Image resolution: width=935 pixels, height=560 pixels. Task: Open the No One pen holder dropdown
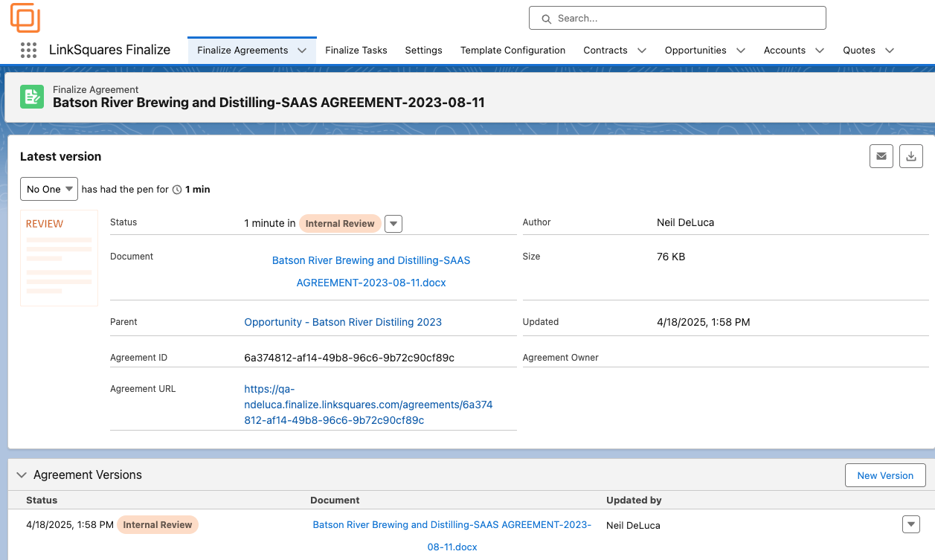click(49, 189)
